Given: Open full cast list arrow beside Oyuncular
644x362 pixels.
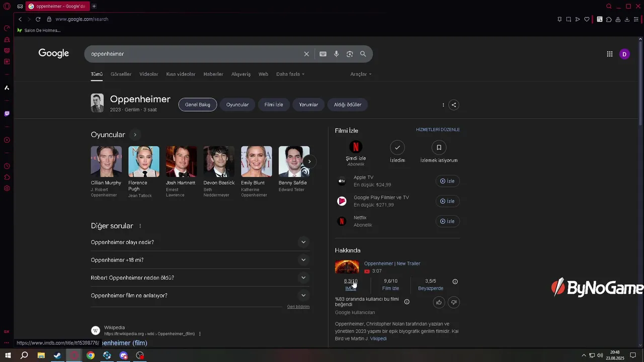Looking at the screenshot, I should click(135, 135).
